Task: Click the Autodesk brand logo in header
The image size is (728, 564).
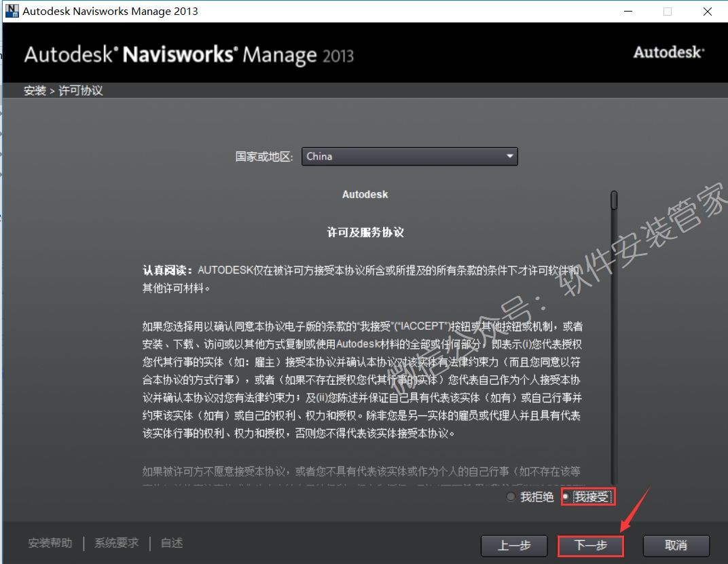Action: click(x=668, y=52)
